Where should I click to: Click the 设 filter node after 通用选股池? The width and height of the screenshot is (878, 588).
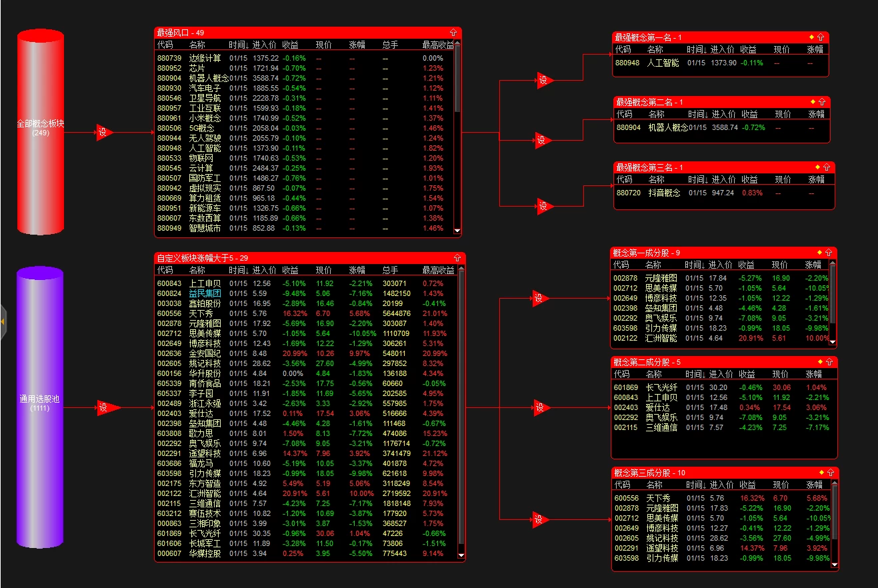[105, 407]
